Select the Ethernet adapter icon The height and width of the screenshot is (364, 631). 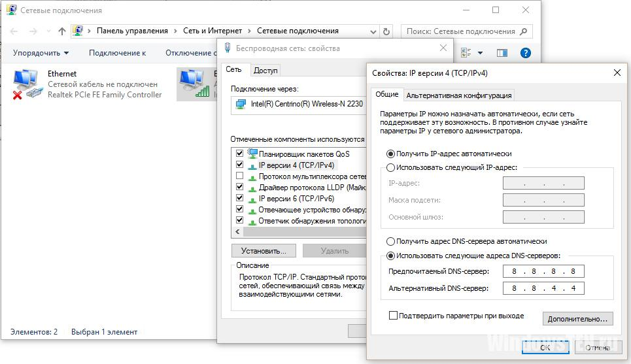tap(26, 84)
